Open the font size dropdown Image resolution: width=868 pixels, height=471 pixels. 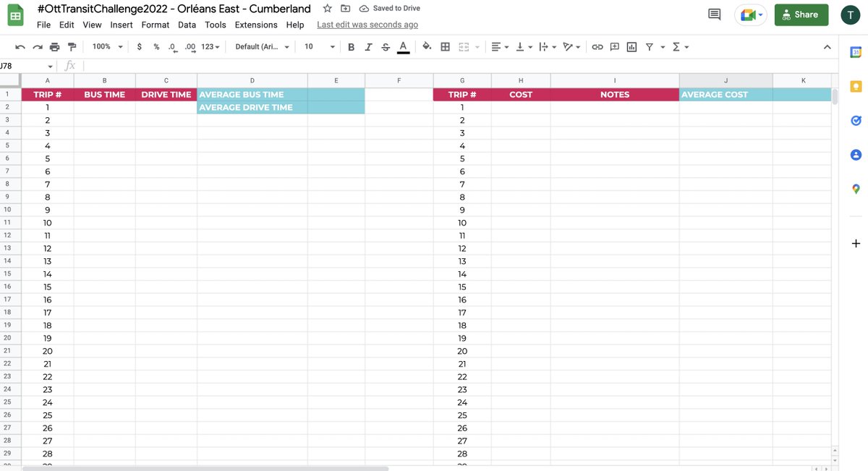click(318, 46)
